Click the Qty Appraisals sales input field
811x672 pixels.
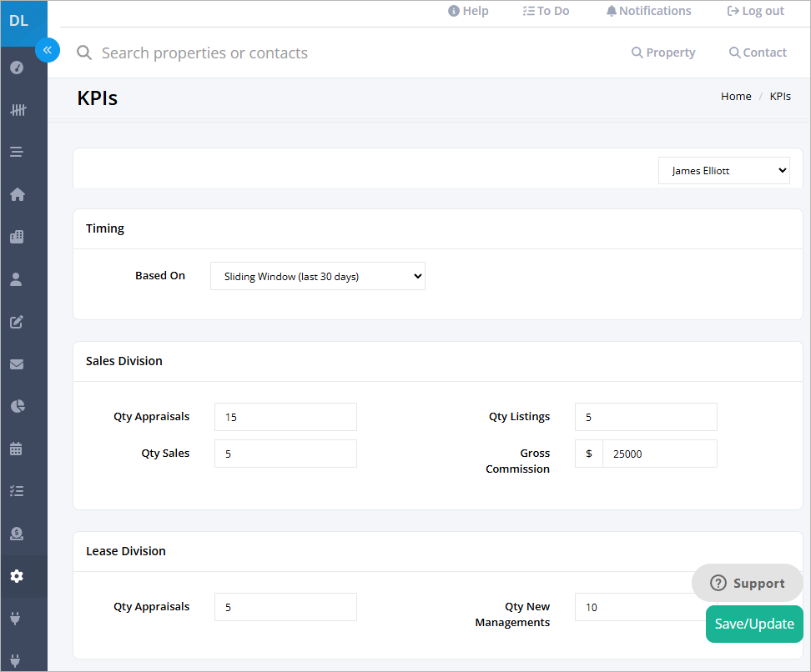[285, 416]
